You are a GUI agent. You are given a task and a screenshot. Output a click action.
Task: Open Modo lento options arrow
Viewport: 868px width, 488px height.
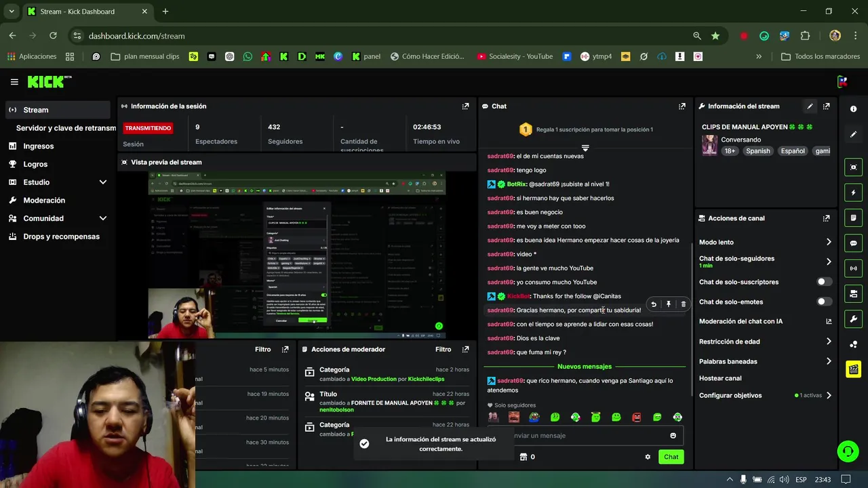click(x=829, y=242)
